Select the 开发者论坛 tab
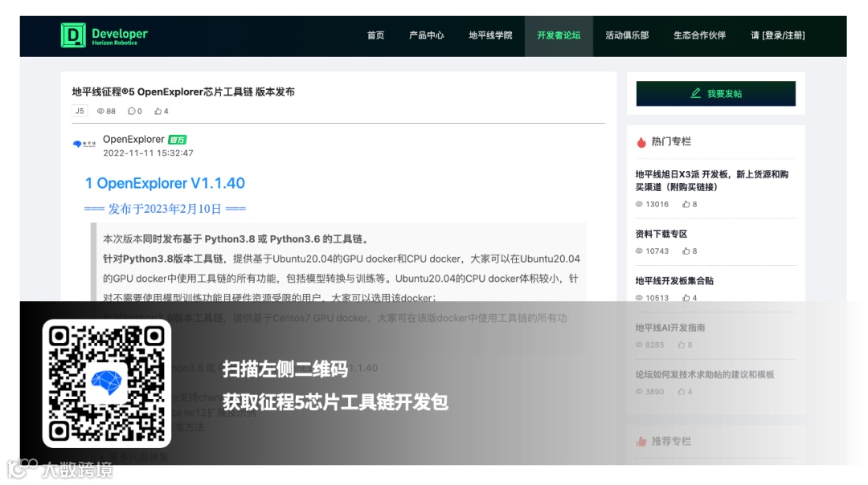This screenshot has height=485, width=868. [559, 35]
